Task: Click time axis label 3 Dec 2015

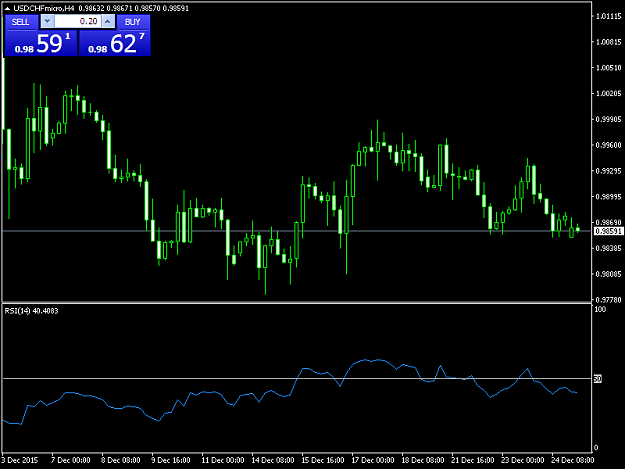Action: [20, 460]
